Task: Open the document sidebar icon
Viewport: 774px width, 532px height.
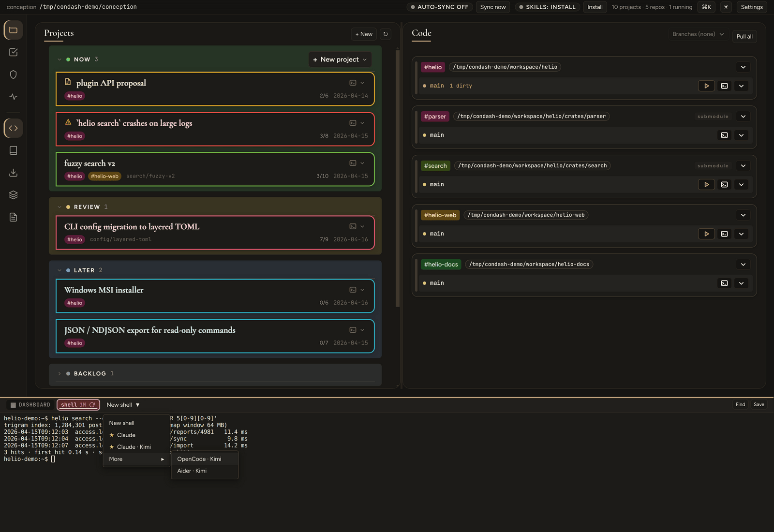Action: click(14, 217)
